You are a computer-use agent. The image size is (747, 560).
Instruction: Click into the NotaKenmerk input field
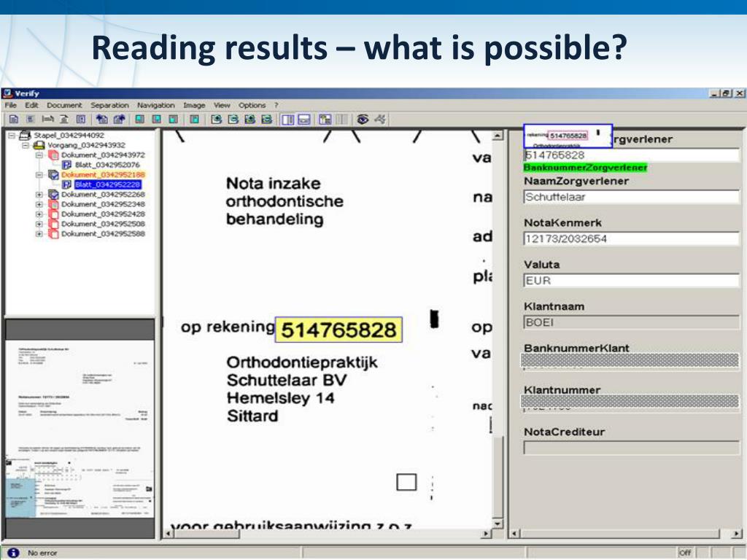point(631,239)
